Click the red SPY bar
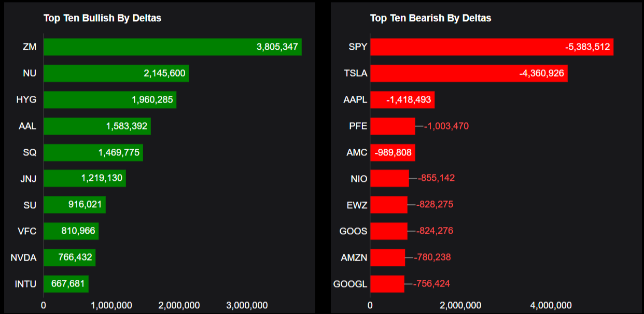This screenshot has width=644, height=314. click(492, 47)
